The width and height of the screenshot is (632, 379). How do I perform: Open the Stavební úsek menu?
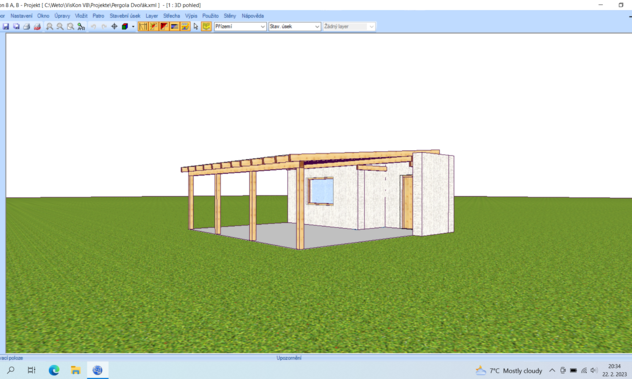point(125,16)
